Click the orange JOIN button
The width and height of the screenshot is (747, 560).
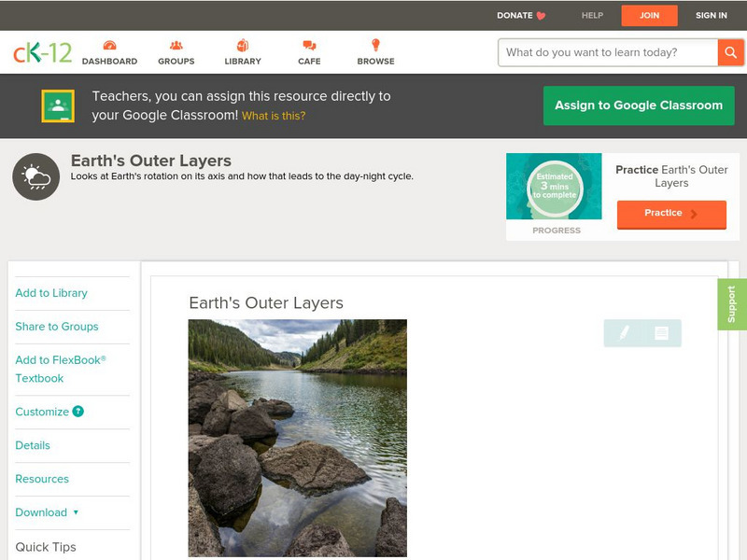(x=649, y=16)
